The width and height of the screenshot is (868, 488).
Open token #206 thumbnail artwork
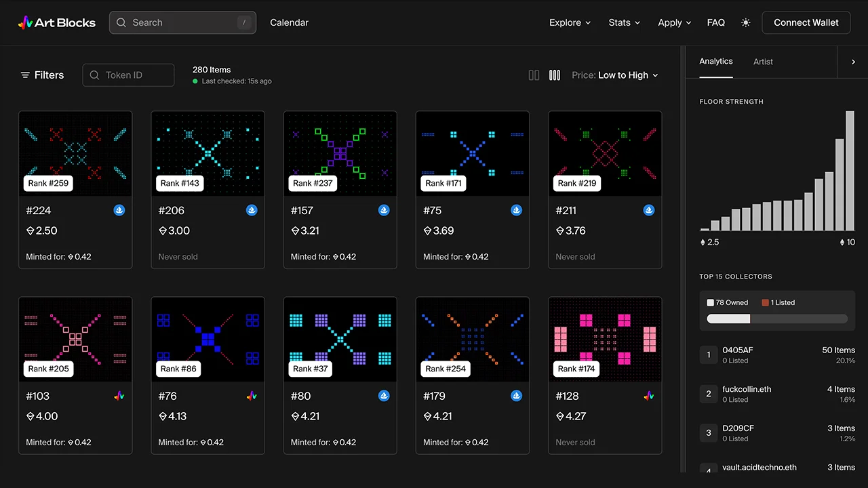[208, 154]
